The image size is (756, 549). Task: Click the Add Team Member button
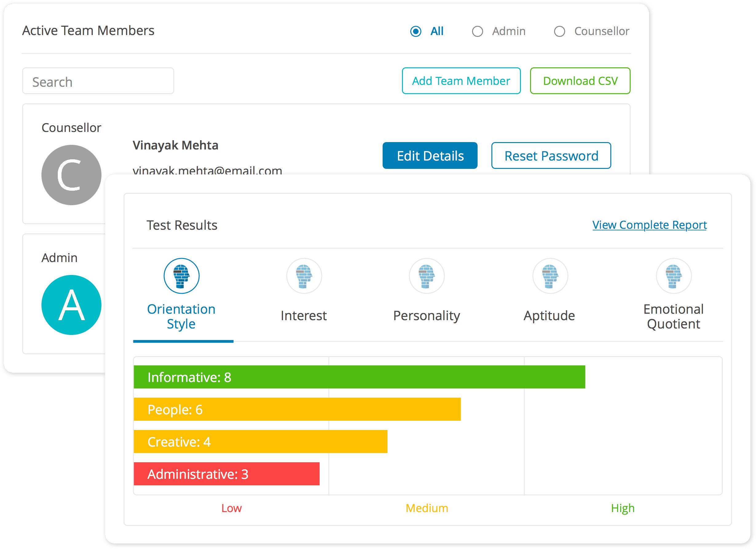461,81
